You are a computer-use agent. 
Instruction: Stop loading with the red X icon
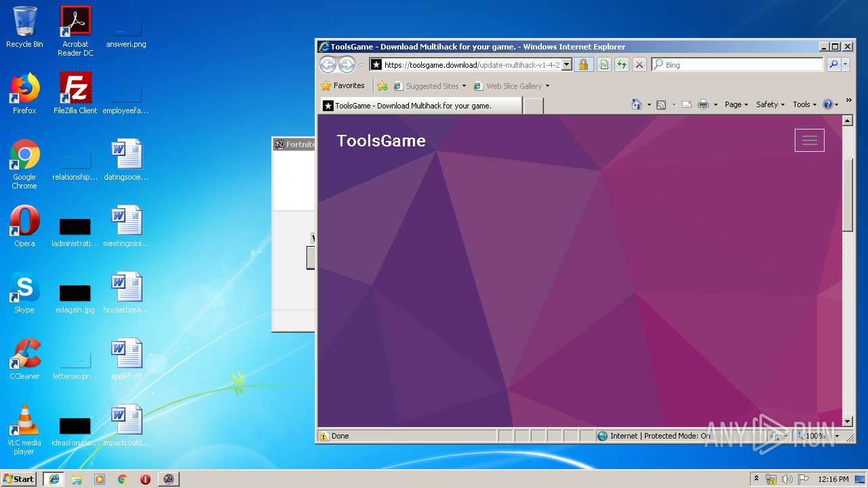tap(639, 65)
